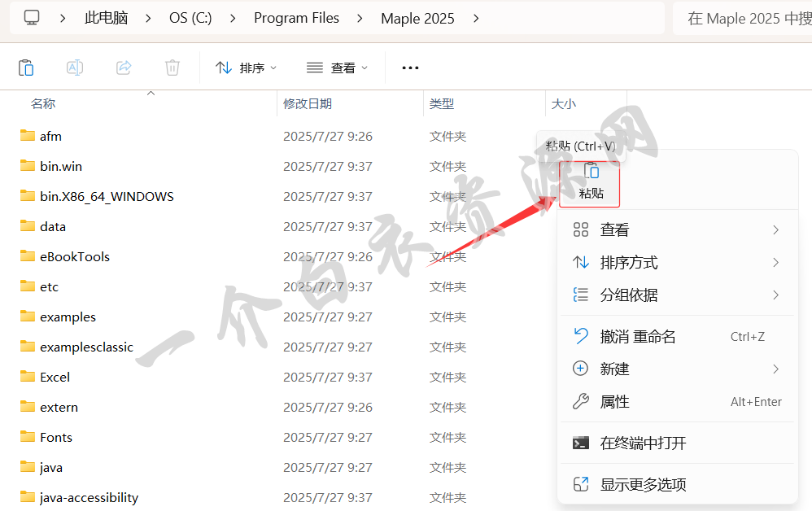The image size is (812, 511).
Task: Open the 排序 sort dropdown
Action: tap(246, 68)
